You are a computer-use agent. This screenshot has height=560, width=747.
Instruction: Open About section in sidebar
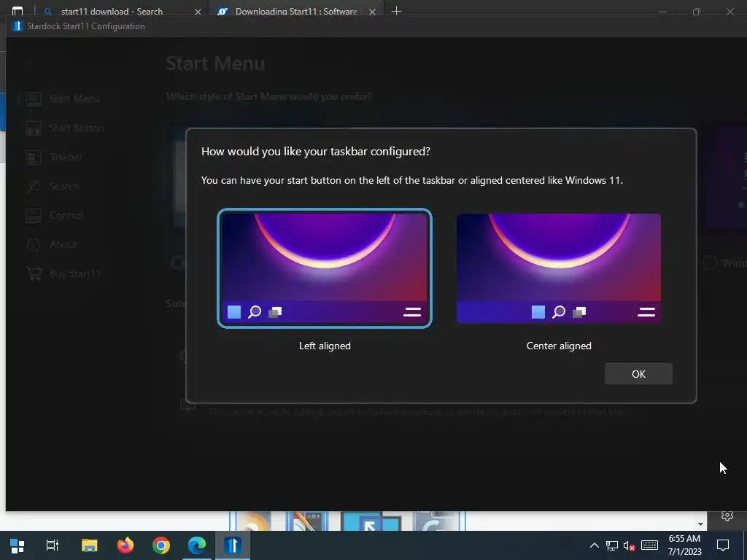(63, 244)
